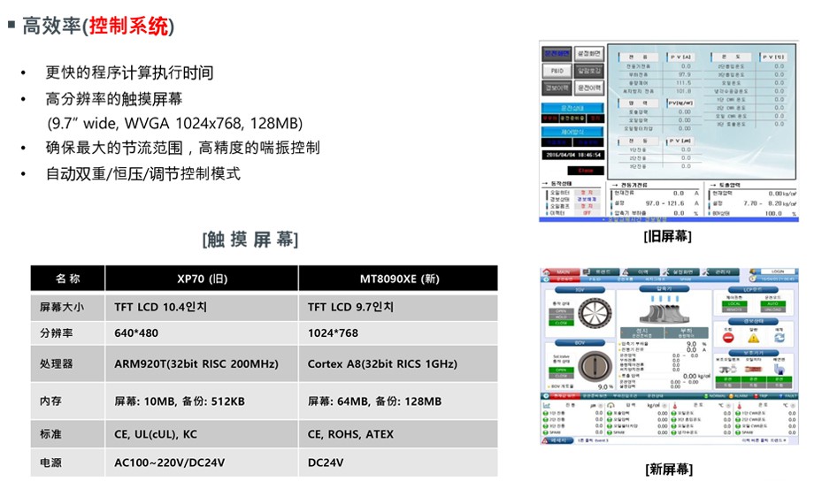Click the MT8090XE column header in table

(x=397, y=279)
